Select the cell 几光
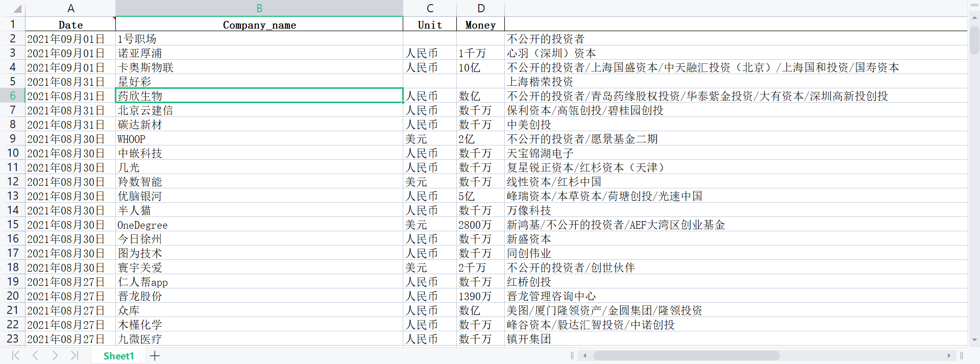Screen dimensions: 980x364 click(259, 167)
